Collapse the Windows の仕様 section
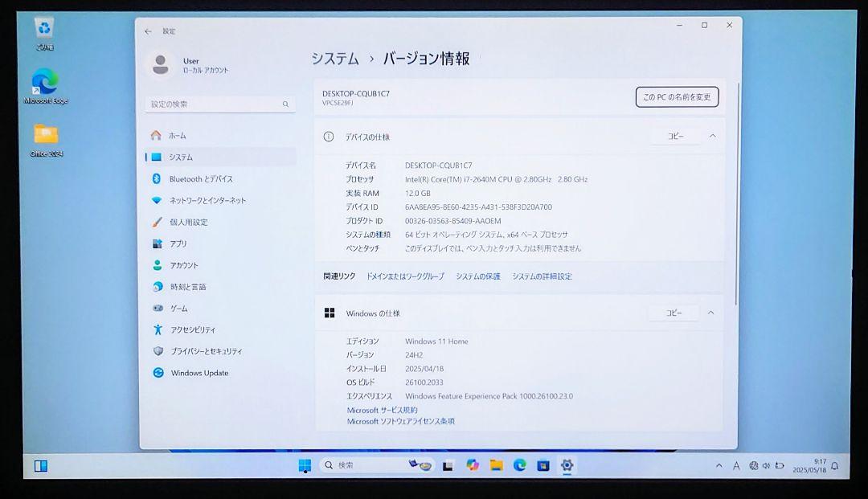Viewport: 868px width, 499px height. [x=710, y=313]
